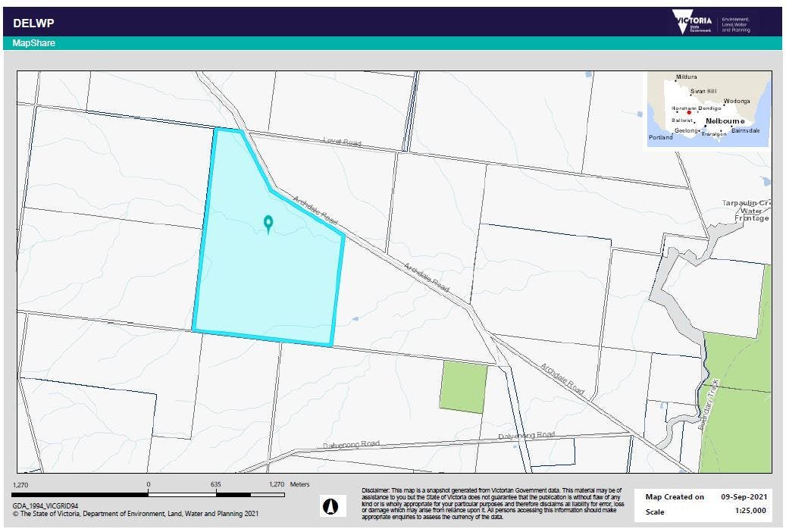
Task: Click the copyright State of Victoria line
Action: click(x=136, y=514)
